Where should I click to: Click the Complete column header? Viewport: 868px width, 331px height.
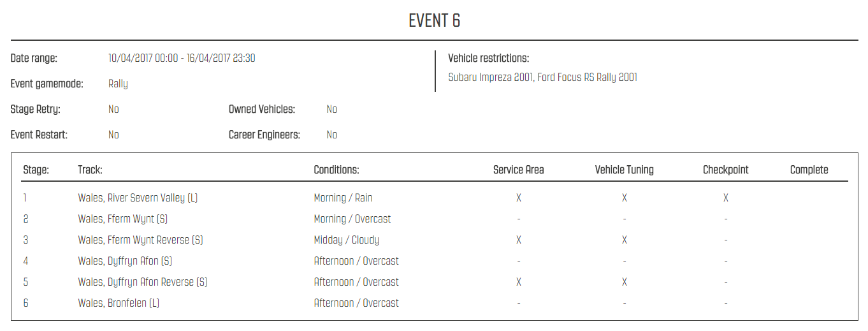809,170
